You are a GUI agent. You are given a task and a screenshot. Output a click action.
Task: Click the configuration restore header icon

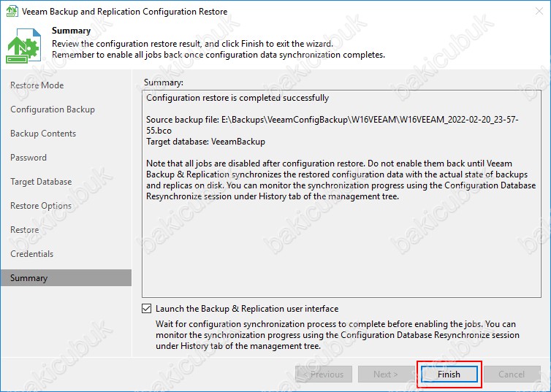coord(23,45)
